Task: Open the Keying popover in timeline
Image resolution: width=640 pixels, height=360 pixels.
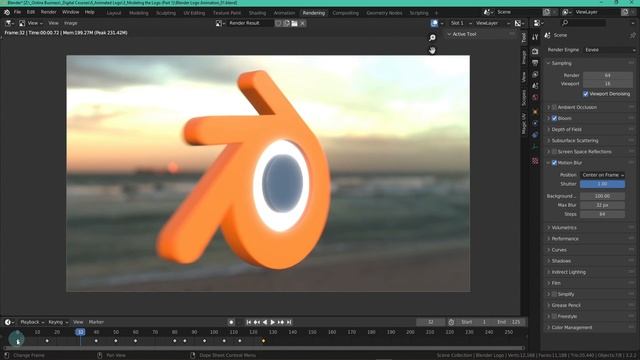Action: [x=58, y=322]
